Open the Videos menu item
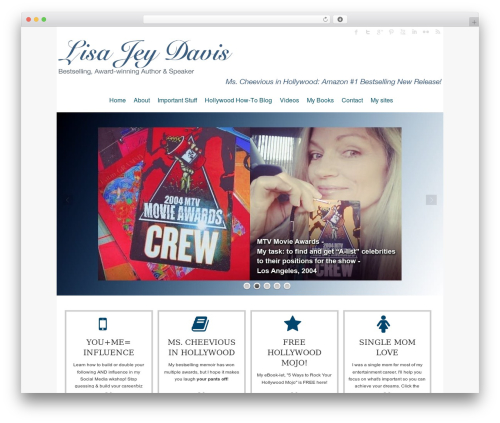Viewport: 500px width, 423px height. pos(289,100)
